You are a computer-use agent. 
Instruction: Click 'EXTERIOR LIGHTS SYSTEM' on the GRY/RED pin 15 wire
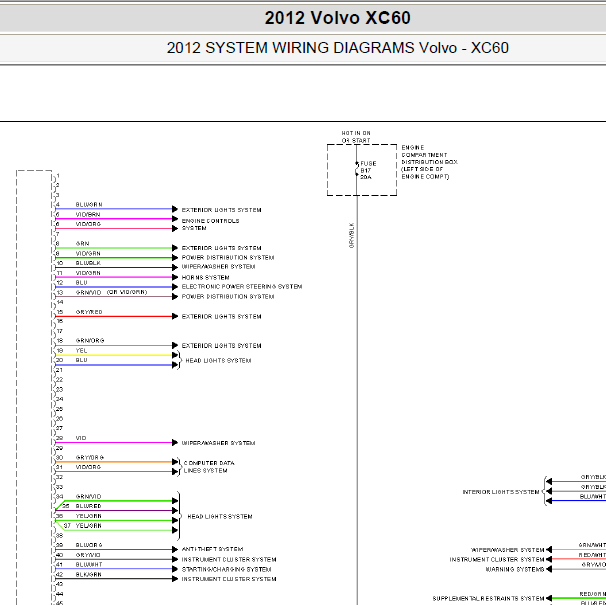point(221,317)
